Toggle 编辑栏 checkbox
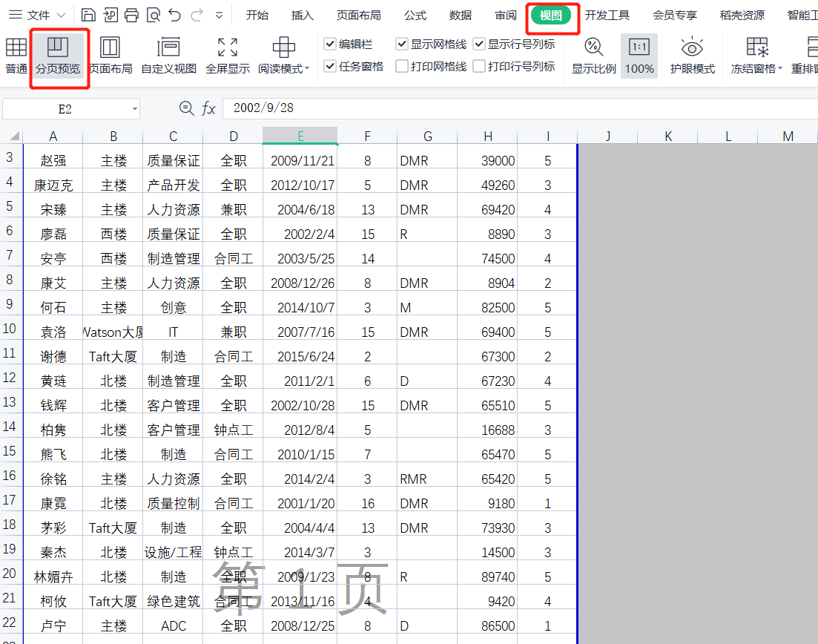Image resolution: width=818 pixels, height=644 pixels. (330, 45)
